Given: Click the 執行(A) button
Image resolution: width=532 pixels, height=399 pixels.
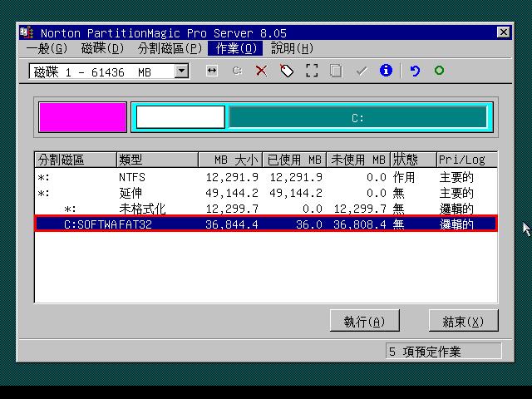Looking at the screenshot, I should [364, 321].
